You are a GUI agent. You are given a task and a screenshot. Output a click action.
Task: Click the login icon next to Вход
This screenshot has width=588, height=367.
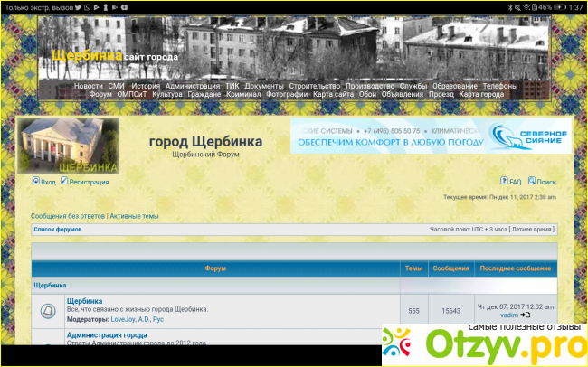coord(36,182)
